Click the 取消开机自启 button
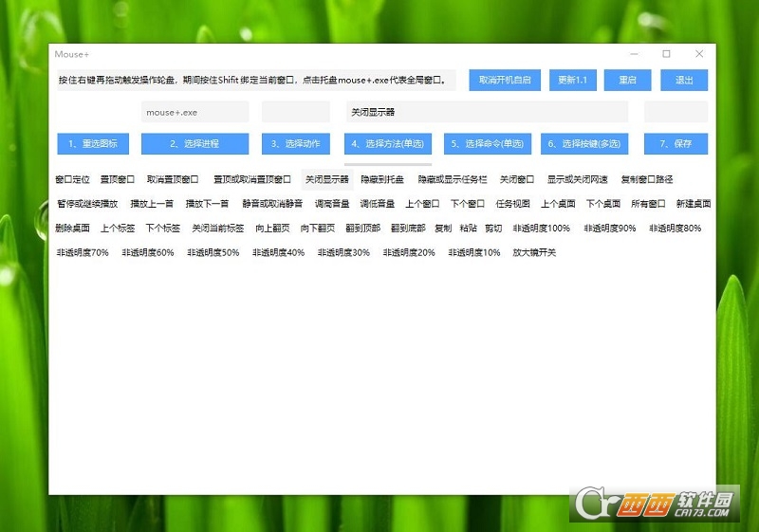759x532 pixels. coord(505,80)
